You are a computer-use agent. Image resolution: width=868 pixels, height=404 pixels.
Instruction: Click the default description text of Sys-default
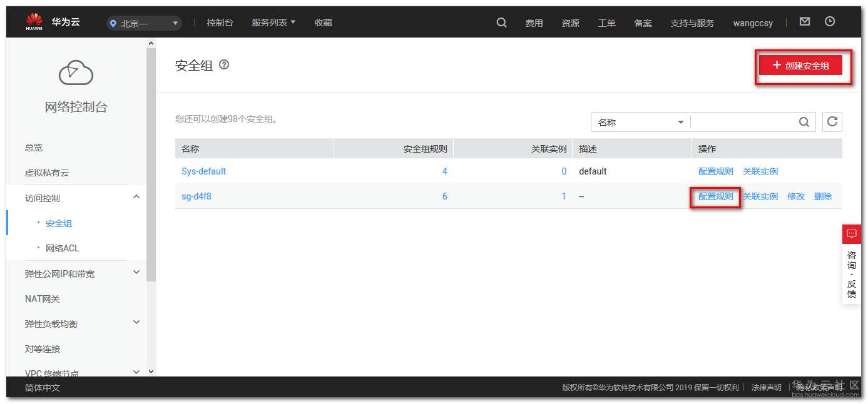tap(593, 171)
